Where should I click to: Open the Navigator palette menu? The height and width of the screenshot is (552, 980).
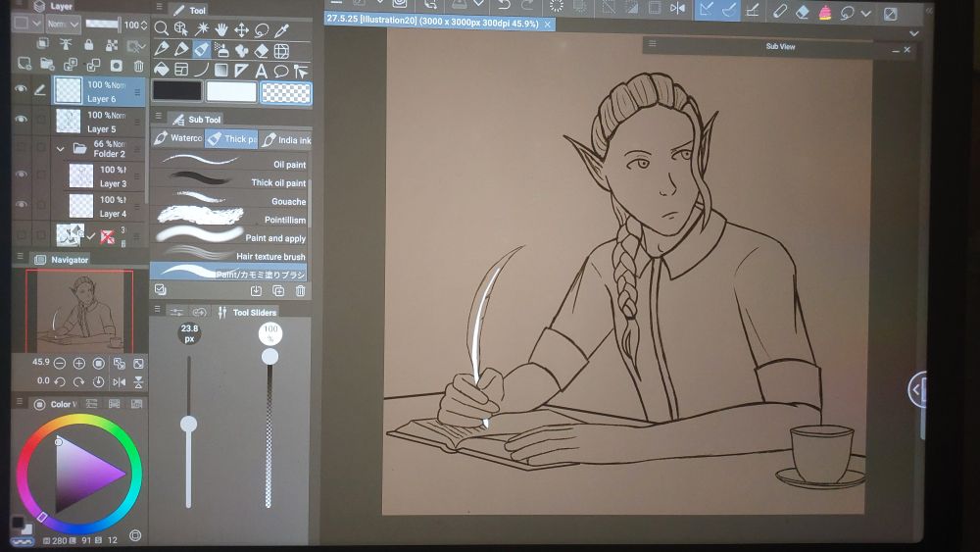[x=20, y=256]
